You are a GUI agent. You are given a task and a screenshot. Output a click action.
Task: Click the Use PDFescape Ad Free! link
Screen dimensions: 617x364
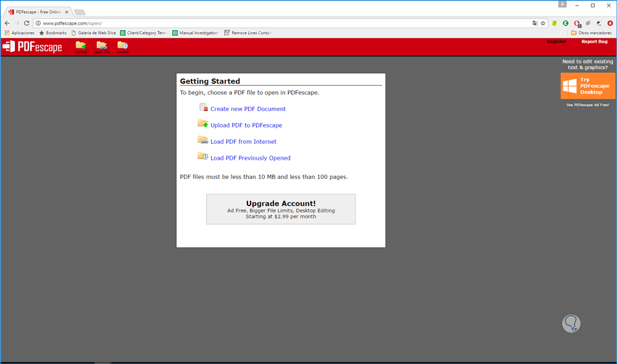[587, 105]
